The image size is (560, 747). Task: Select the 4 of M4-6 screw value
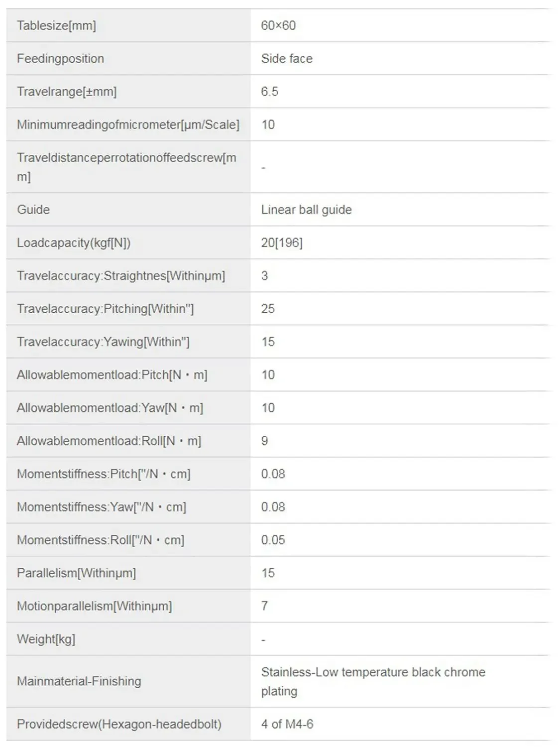pos(287,724)
